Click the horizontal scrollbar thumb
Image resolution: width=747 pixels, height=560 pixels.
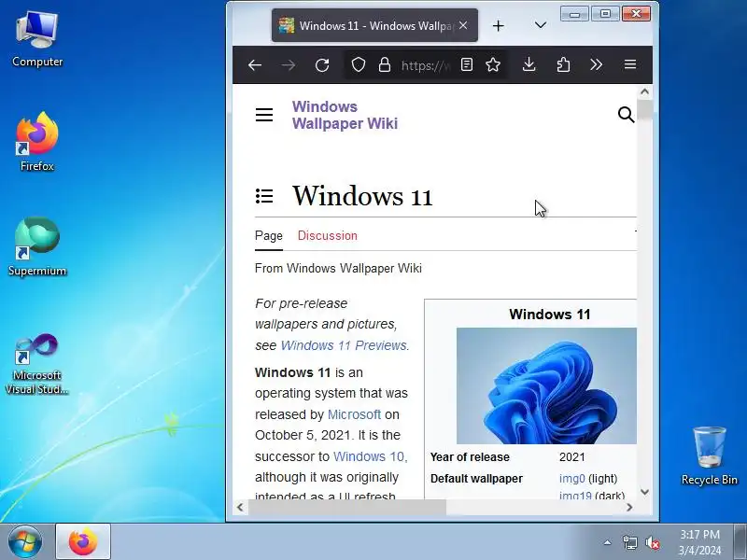point(346,507)
